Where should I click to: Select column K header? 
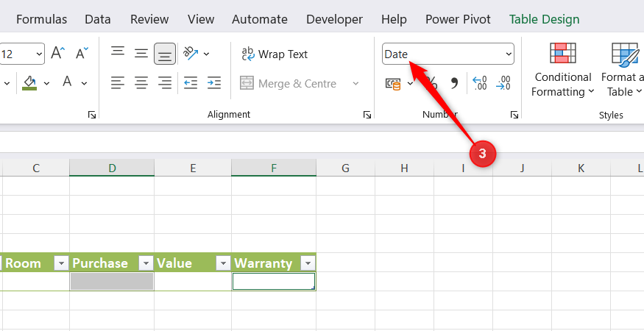[x=581, y=168]
